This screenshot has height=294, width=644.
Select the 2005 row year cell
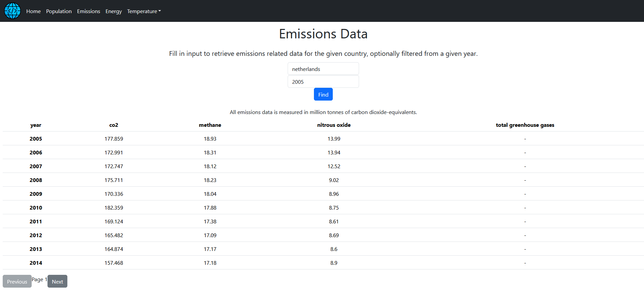(36, 139)
